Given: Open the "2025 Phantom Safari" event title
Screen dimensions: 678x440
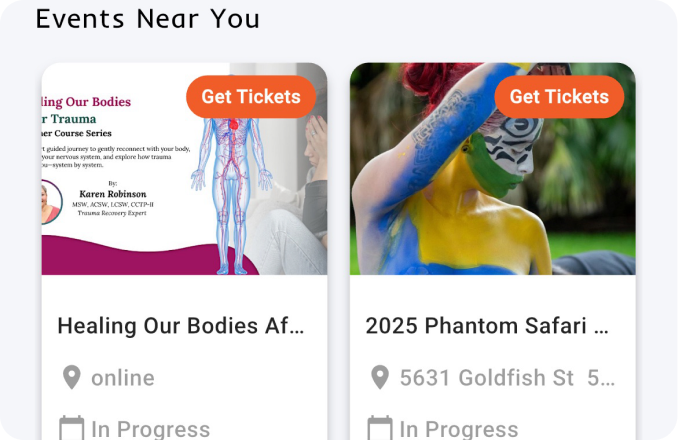Looking at the screenshot, I should coord(487,325).
